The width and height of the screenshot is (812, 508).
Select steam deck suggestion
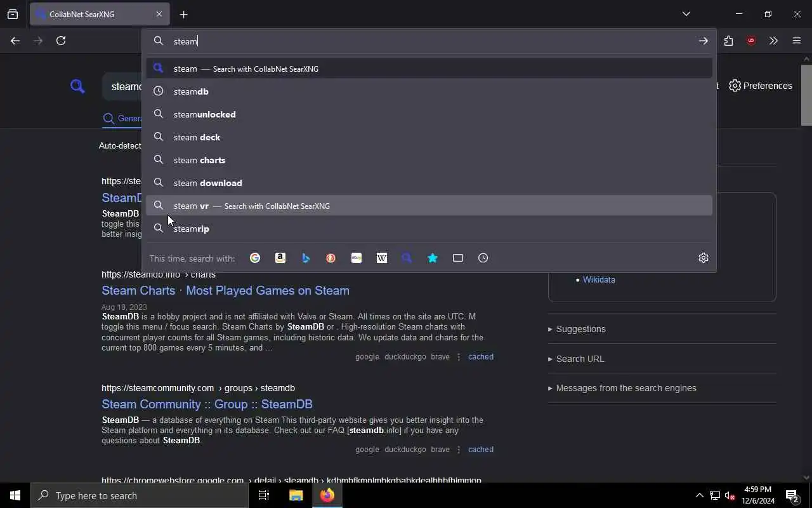pyautogui.click(x=429, y=137)
